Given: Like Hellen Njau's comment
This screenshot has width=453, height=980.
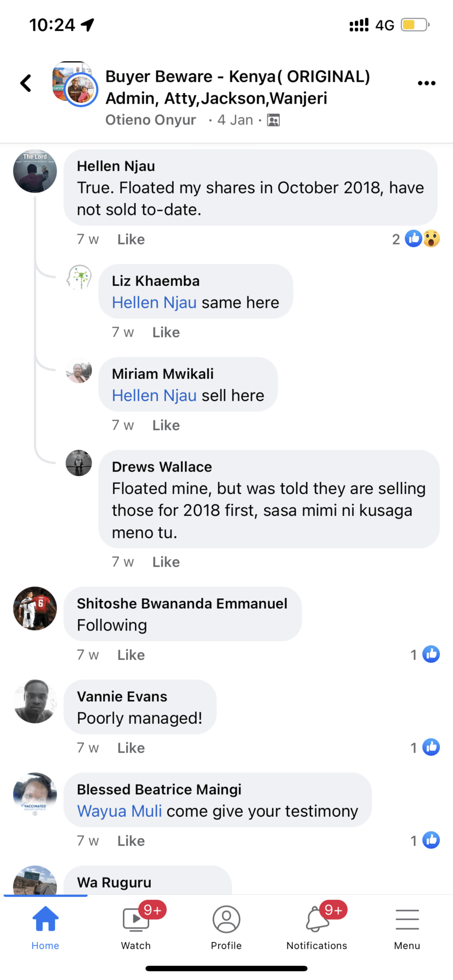Looking at the screenshot, I should [131, 239].
